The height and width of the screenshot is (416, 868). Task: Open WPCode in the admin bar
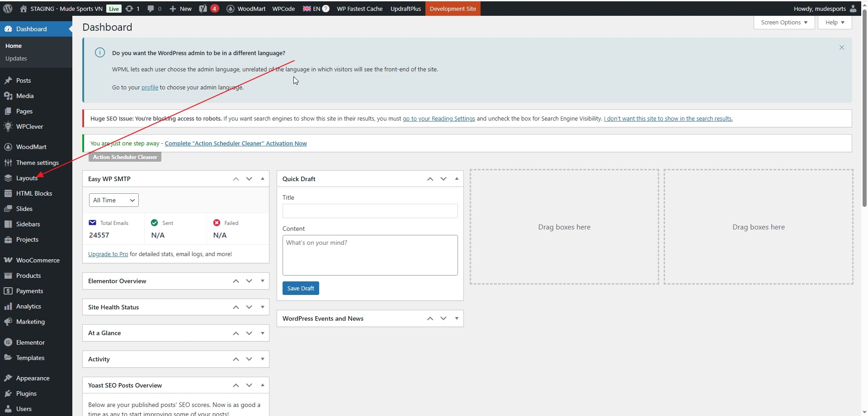[283, 9]
